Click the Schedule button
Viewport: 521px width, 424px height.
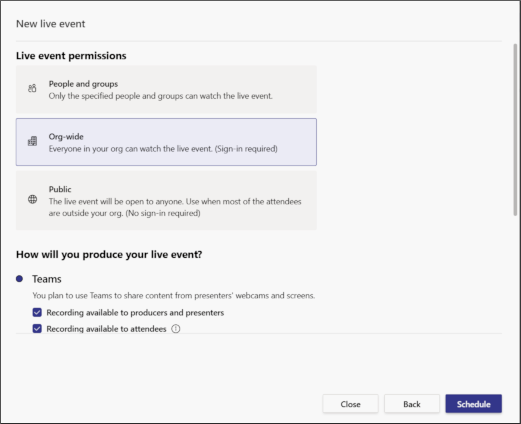[474, 404]
